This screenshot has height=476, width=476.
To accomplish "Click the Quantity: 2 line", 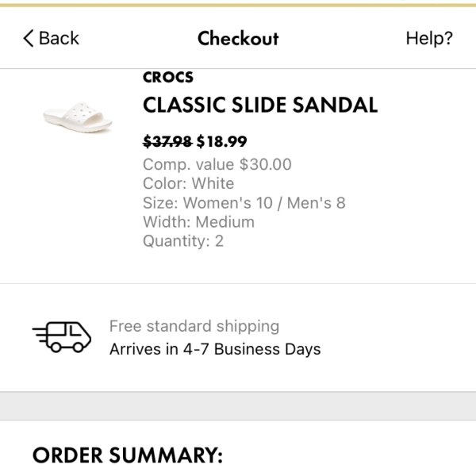I will click(183, 241).
